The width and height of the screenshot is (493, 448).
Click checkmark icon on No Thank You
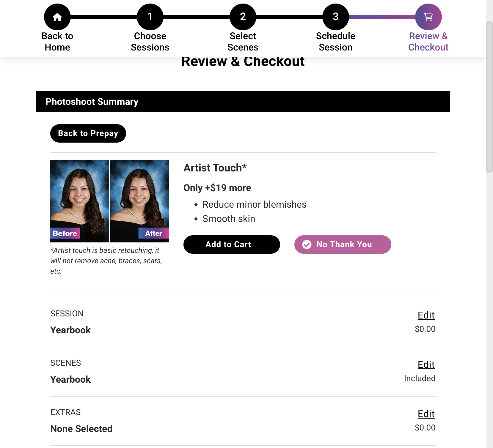(x=307, y=244)
